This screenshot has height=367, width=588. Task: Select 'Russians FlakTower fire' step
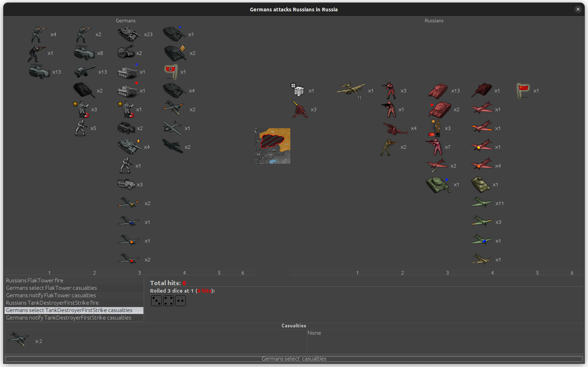35,280
